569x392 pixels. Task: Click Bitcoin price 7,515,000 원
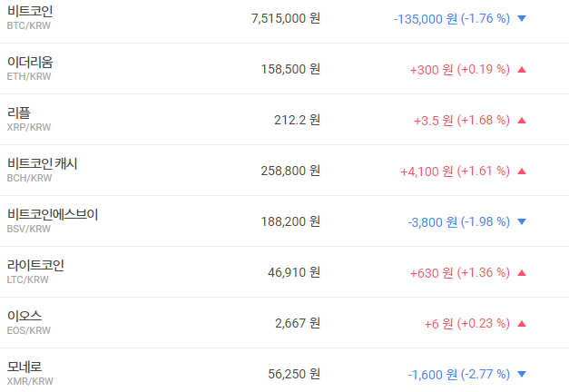[x=285, y=18]
